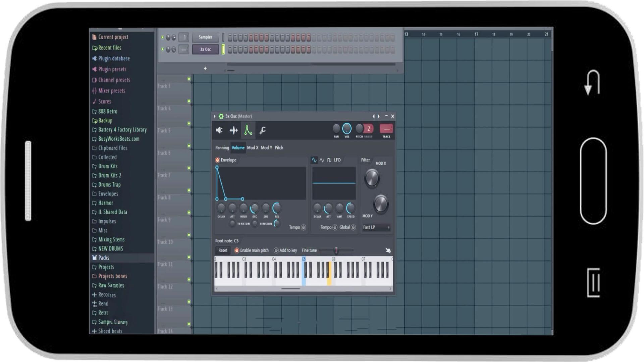Click the Fast LP filter dropdown
Viewport: 644px width, 362px height.
coord(376,227)
